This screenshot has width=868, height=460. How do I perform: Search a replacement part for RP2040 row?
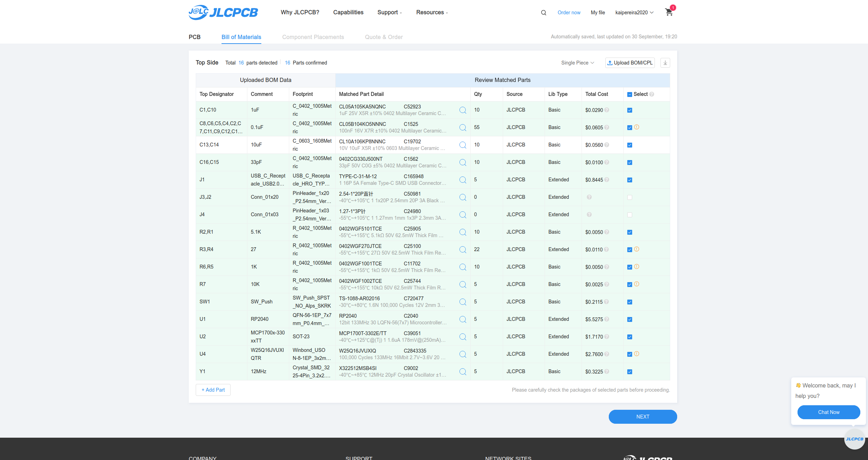(x=463, y=319)
